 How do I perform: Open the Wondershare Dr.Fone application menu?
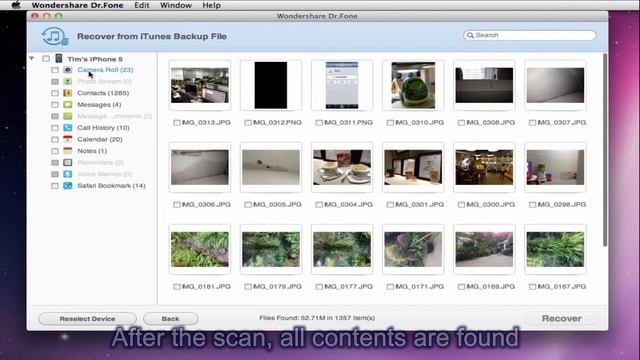77,5
